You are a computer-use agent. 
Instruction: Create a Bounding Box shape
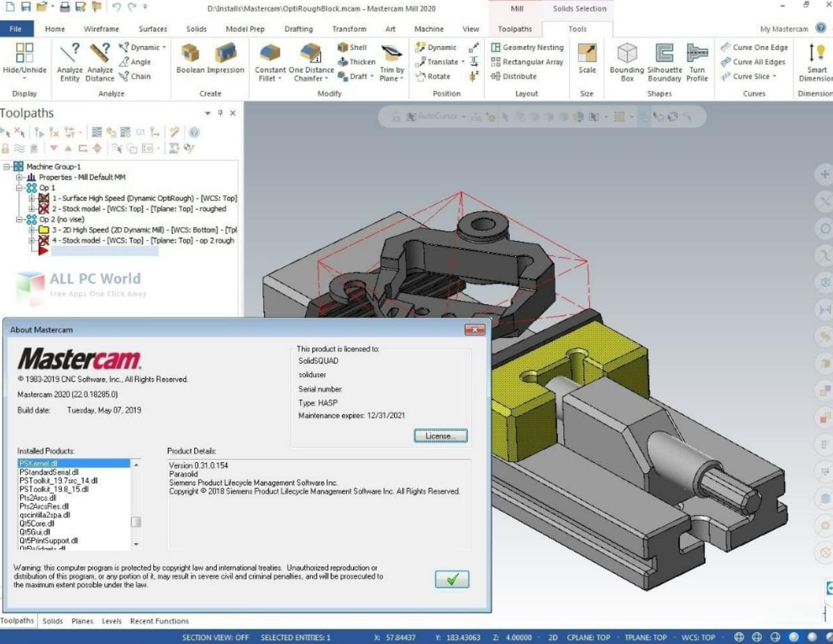(627, 62)
